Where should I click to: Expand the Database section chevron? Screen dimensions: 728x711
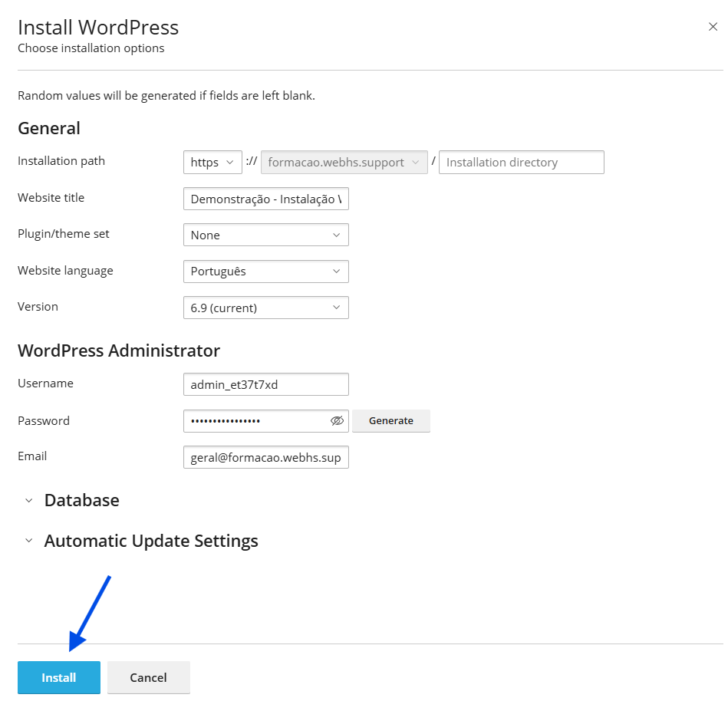tap(29, 501)
